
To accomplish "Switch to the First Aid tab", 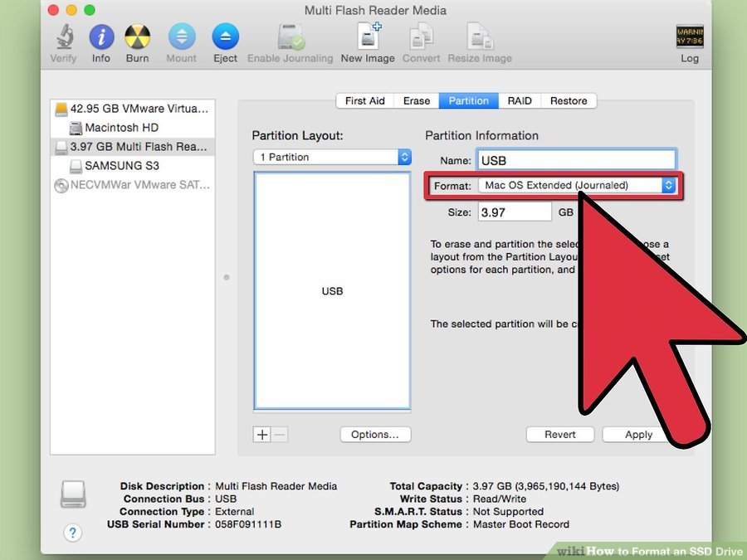I will click(x=365, y=101).
